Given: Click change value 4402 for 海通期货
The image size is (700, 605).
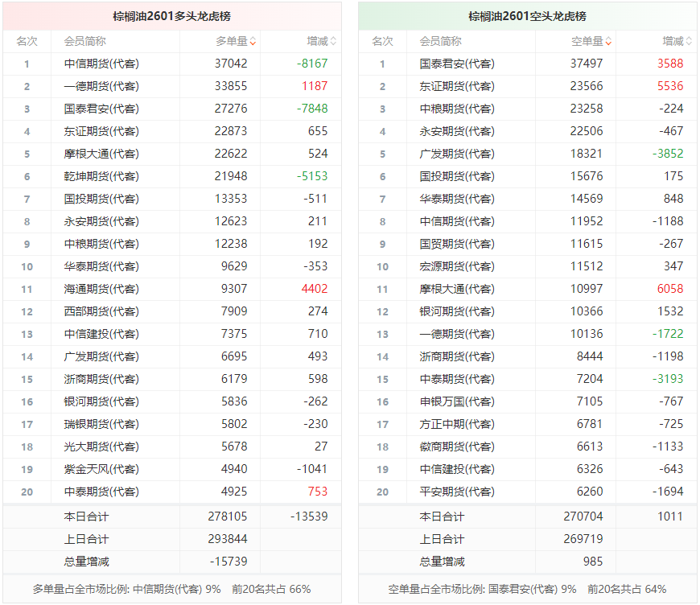Looking at the screenshot, I should pyautogui.click(x=315, y=289).
